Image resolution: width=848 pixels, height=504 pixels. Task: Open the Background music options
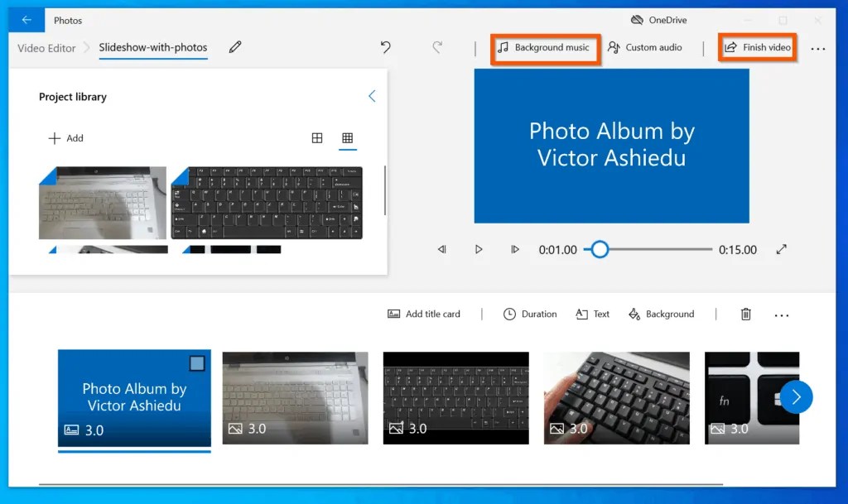(x=545, y=48)
